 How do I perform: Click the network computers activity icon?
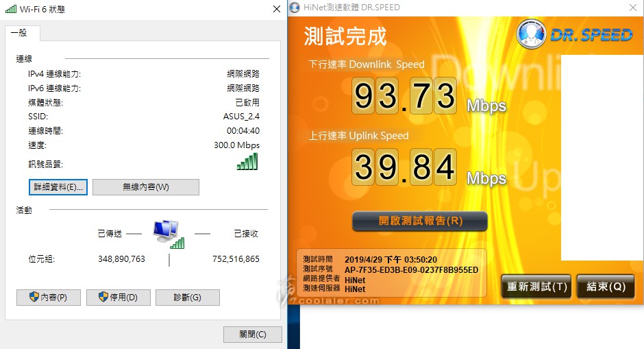click(x=169, y=234)
